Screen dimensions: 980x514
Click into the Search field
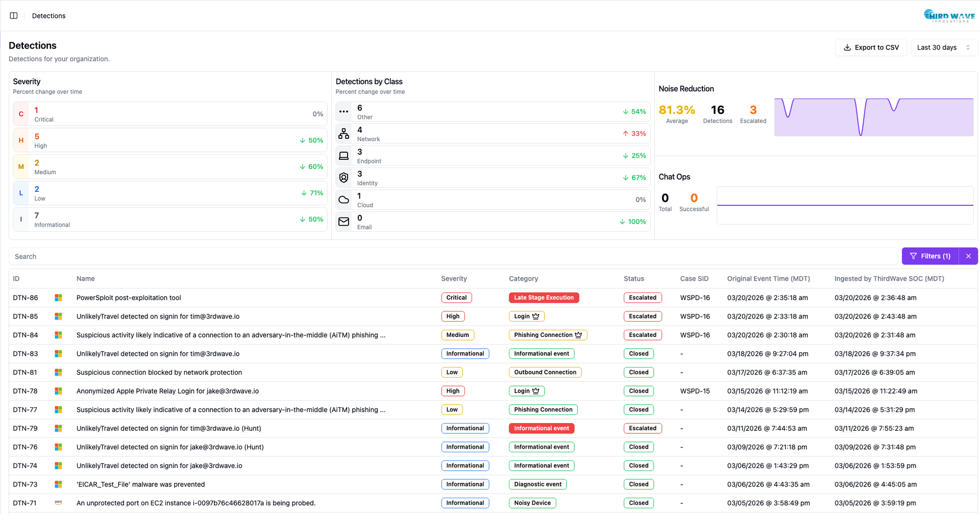point(453,256)
